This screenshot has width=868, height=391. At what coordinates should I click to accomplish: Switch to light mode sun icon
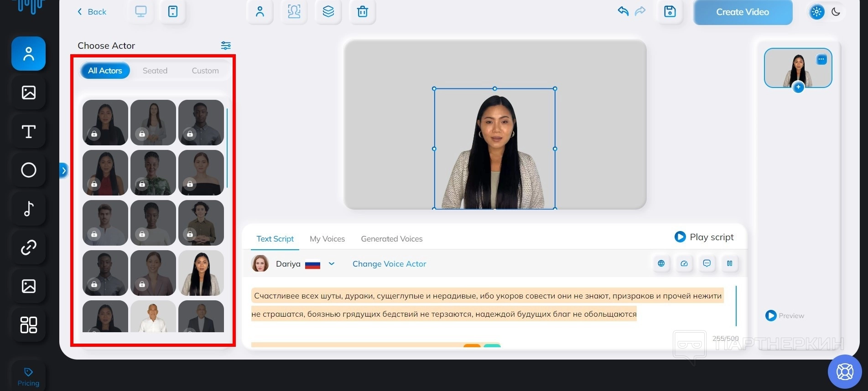coord(816,12)
